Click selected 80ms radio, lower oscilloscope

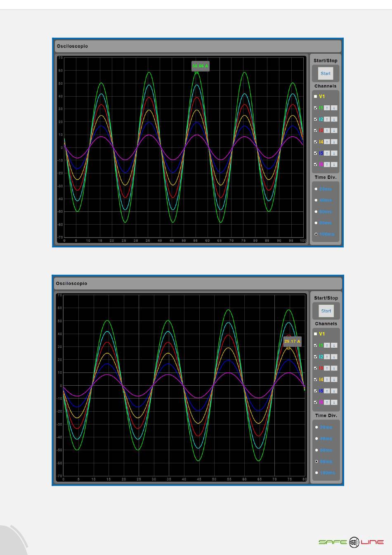click(316, 461)
